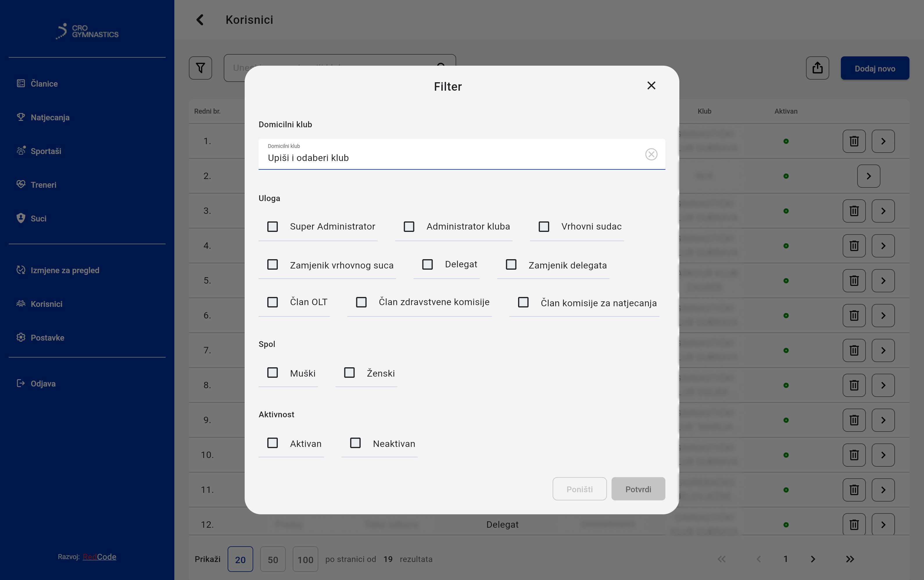Click the filter funnel icon

tap(200, 68)
